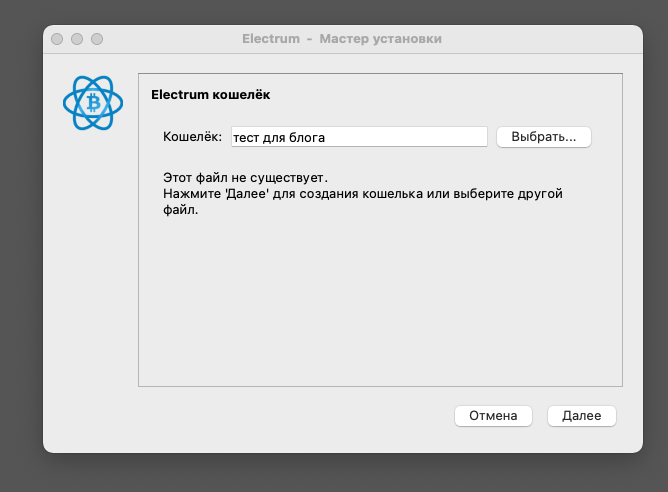
Task: Click the Нажмите 'Далее' instruction line
Action: [x=363, y=194]
